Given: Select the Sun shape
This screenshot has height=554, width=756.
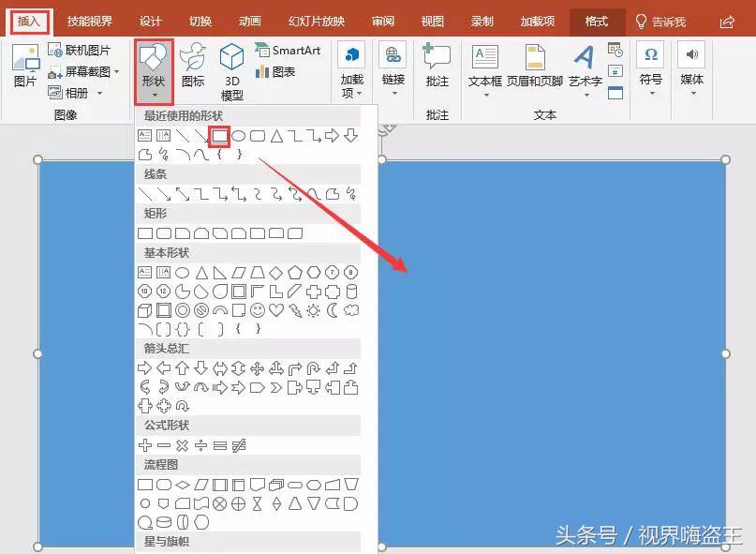Looking at the screenshot, I should (314, 310).
